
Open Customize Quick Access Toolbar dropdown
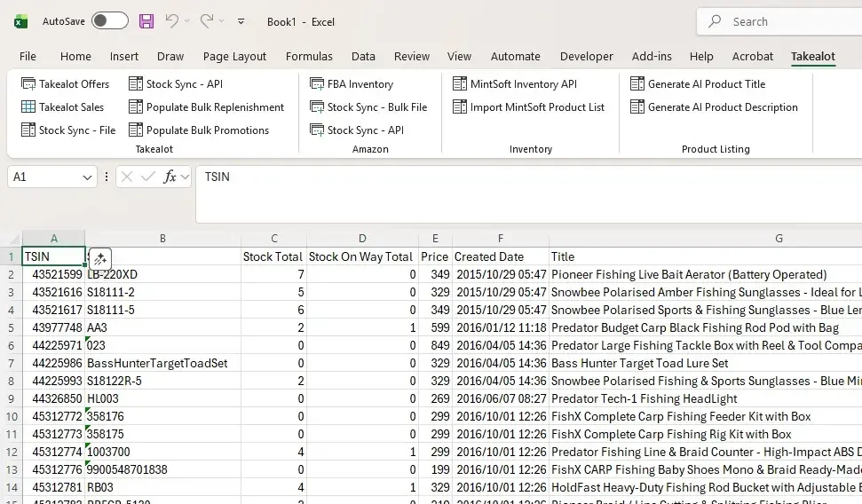click(241, 21)
